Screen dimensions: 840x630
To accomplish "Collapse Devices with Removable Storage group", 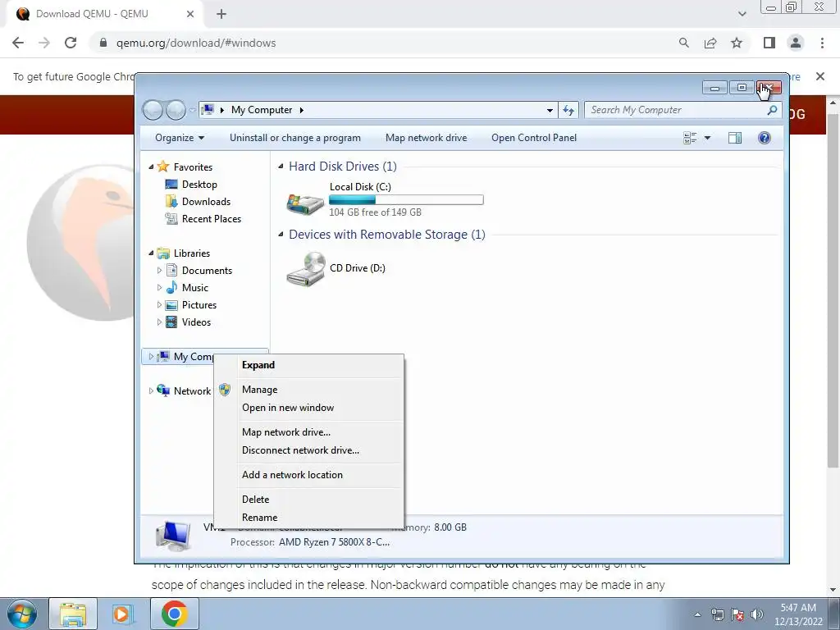I will click(x=281, y=235).
